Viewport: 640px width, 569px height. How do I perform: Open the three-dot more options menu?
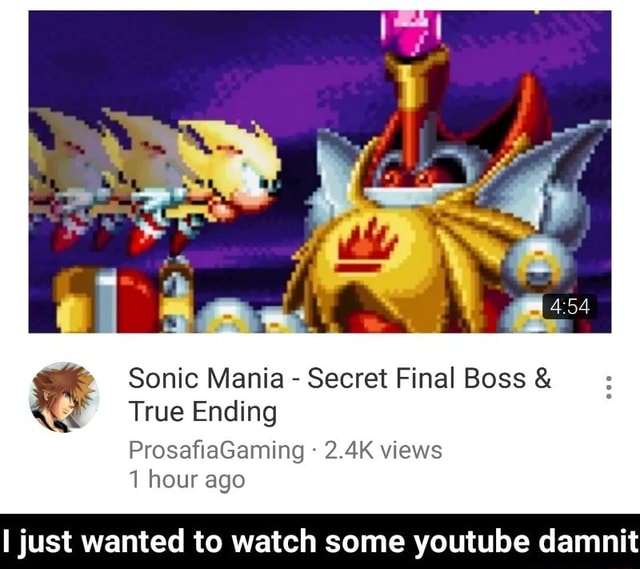(x=609, y=387)
